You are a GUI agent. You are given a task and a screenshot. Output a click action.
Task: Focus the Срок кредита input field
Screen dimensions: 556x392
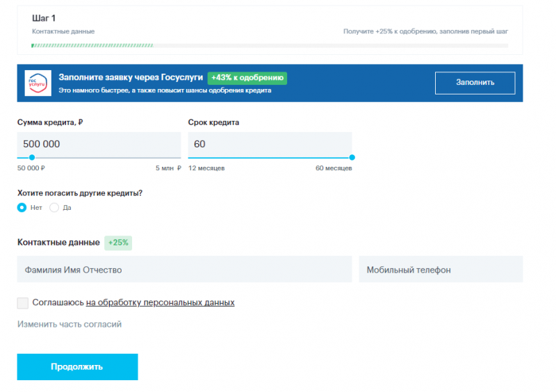(x=270, y=144)
